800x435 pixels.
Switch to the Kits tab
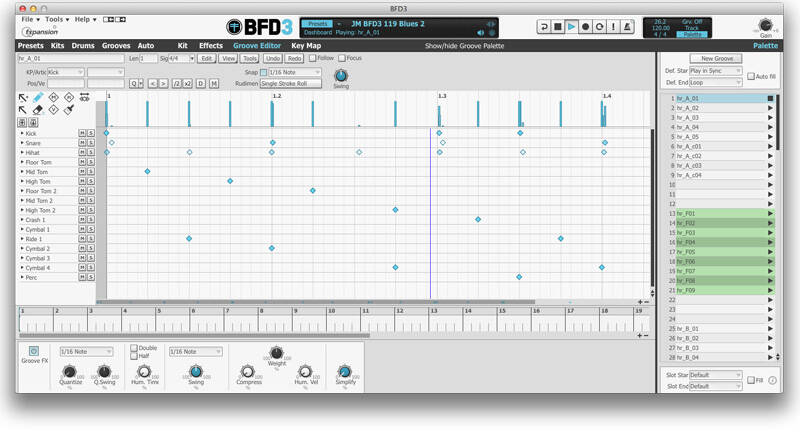[58, 45]
